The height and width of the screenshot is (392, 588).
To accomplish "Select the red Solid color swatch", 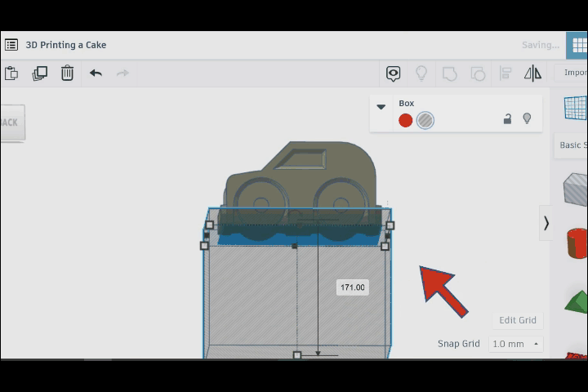I will coord(405,120).
